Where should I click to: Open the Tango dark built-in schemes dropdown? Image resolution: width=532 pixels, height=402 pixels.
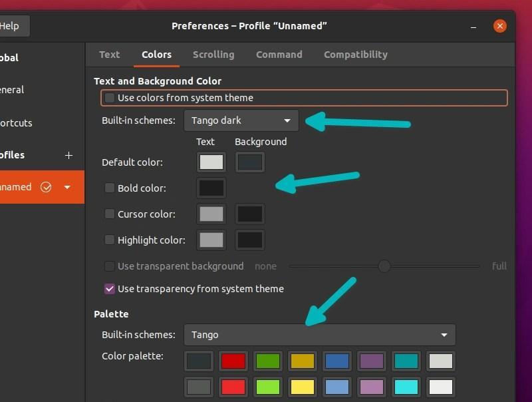241,120
